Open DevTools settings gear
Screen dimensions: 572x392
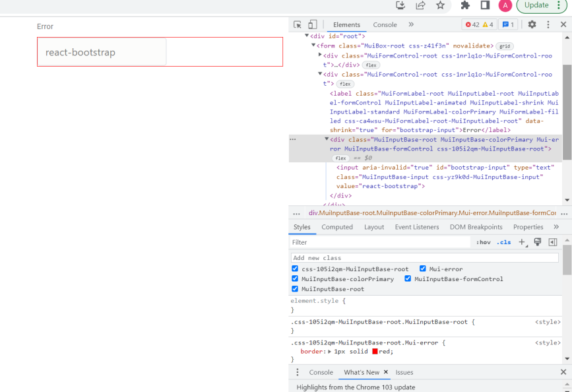tap(532, 24)
